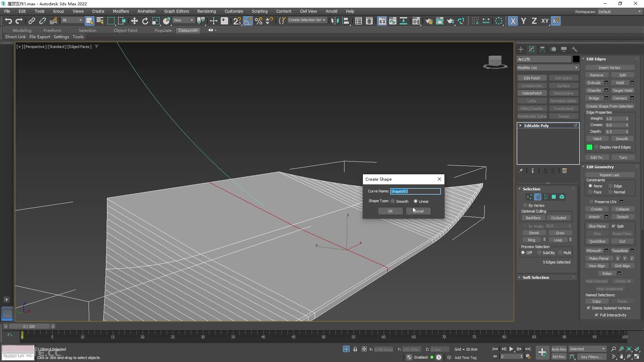
Task: Select Polygon sub-object level icon
Action: pos(554,197)
